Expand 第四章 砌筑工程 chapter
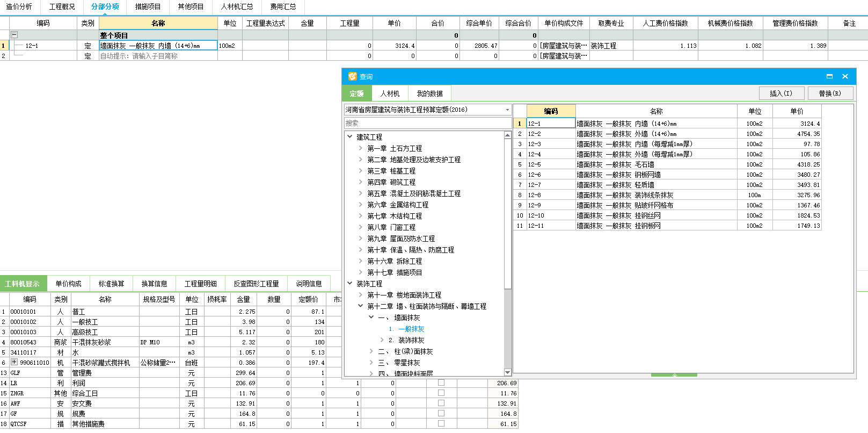868x433 pixels. (361, 182)
